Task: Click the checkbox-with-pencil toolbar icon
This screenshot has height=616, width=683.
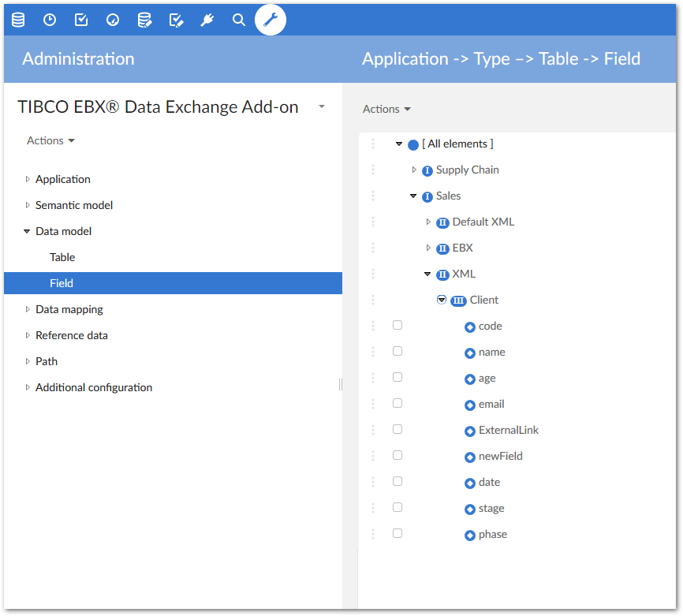Action: 176,20
